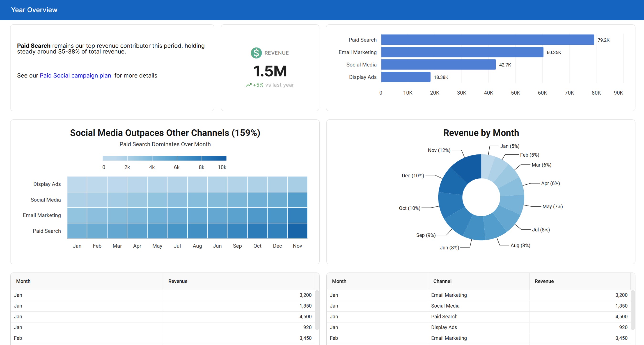The width and height of the screenshot is (644, 345).
Task: Click the lightest heatmap legend color segment
Action: [115, 158]
